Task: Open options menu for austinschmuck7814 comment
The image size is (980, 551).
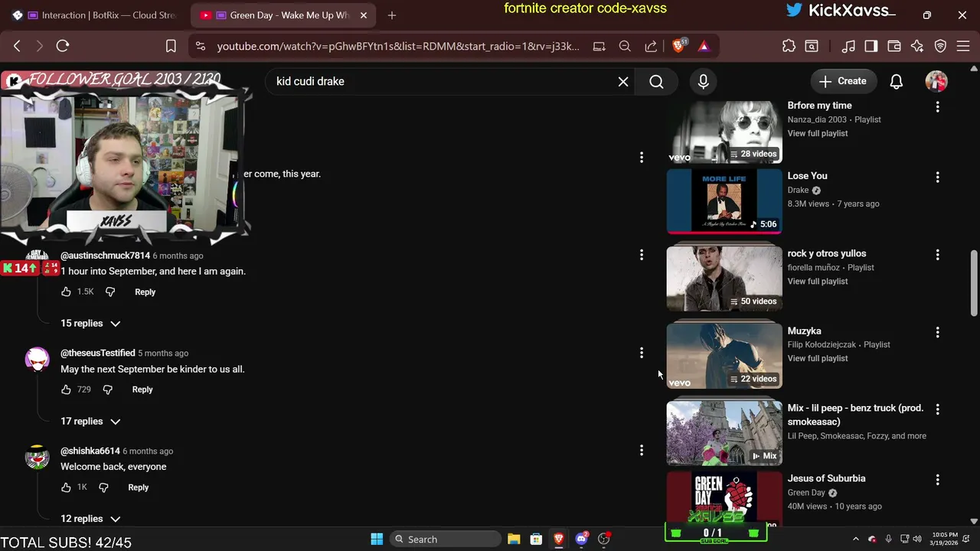Action: (x=642, y=255)
